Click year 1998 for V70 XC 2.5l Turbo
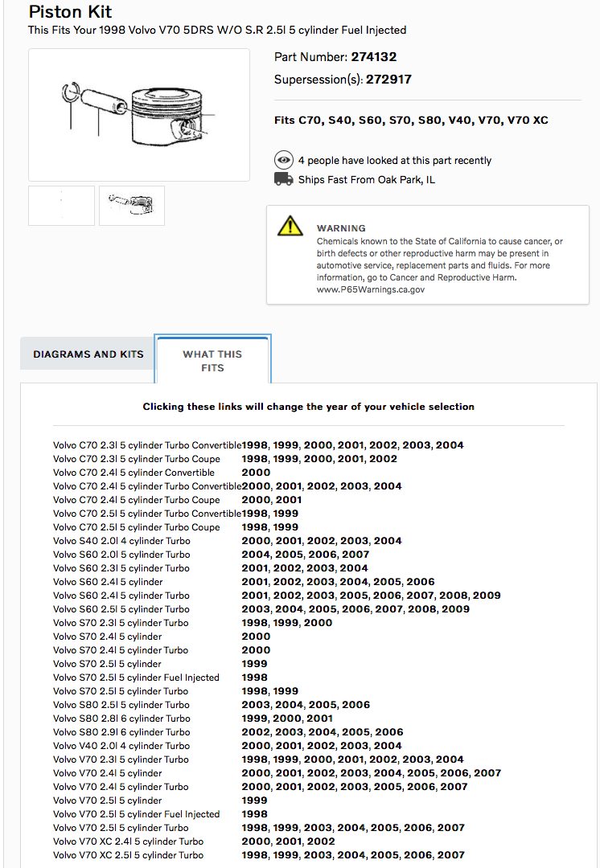Viewport: 600px width, 868px height. point(255,854)
